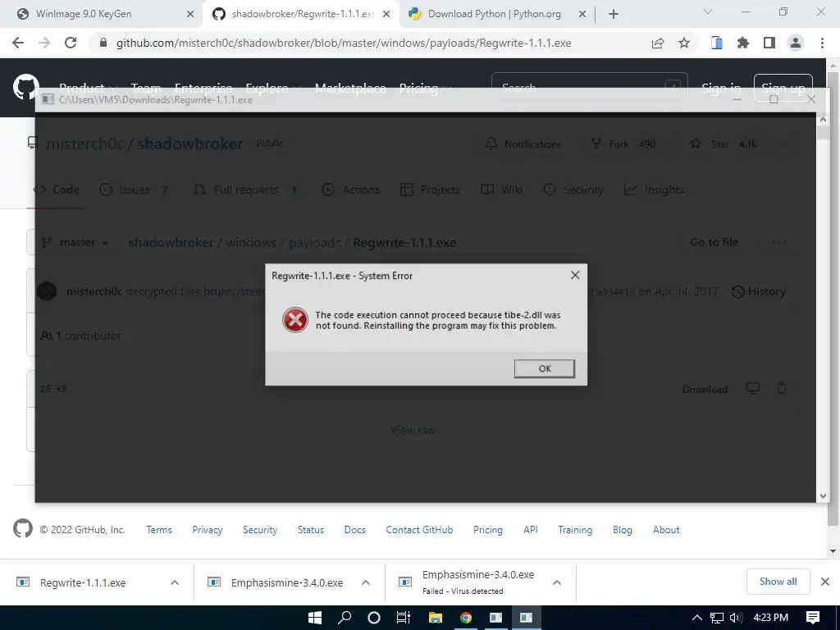This screenshot has height=630, width=840.
Task: Click the padlock site info icon
Action: pos(103,43)
